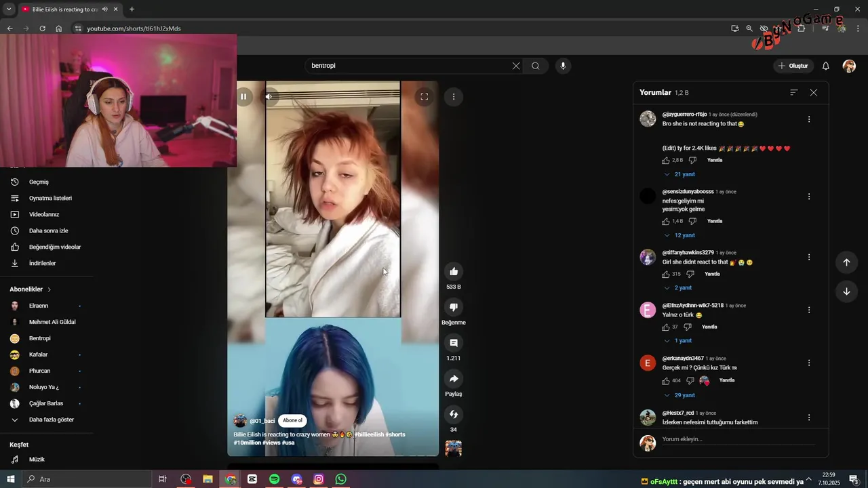868x488 pixels.
Task: Run search with the magnifier button
Action: [x=536, y=66]
